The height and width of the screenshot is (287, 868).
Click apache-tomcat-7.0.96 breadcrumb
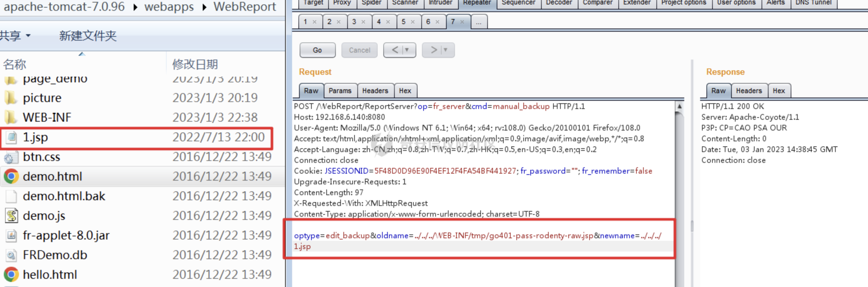pos(64,7)
